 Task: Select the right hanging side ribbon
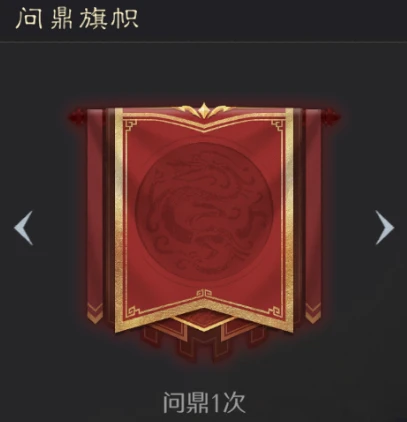313,215
